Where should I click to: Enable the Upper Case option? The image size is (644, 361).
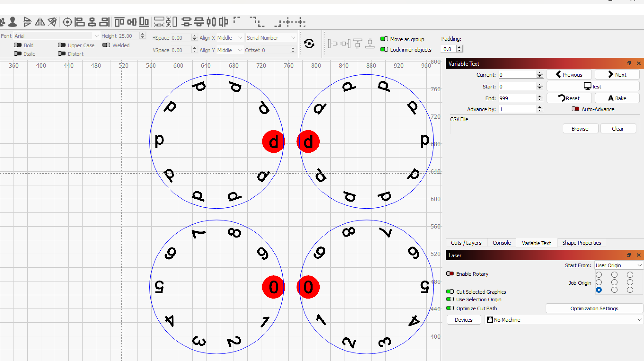[x=62, y=45]
